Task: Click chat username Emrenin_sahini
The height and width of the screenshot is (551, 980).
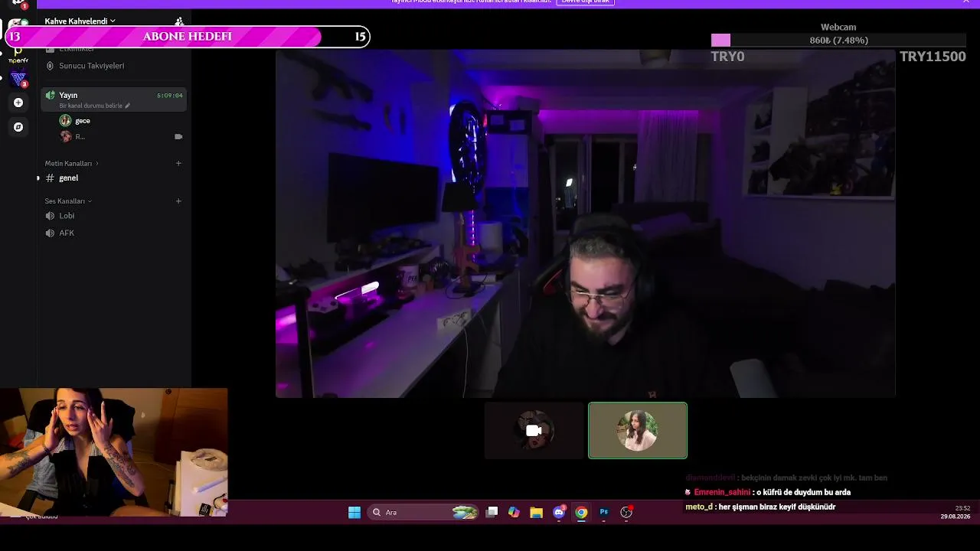Action: click(x=722, y=493)
